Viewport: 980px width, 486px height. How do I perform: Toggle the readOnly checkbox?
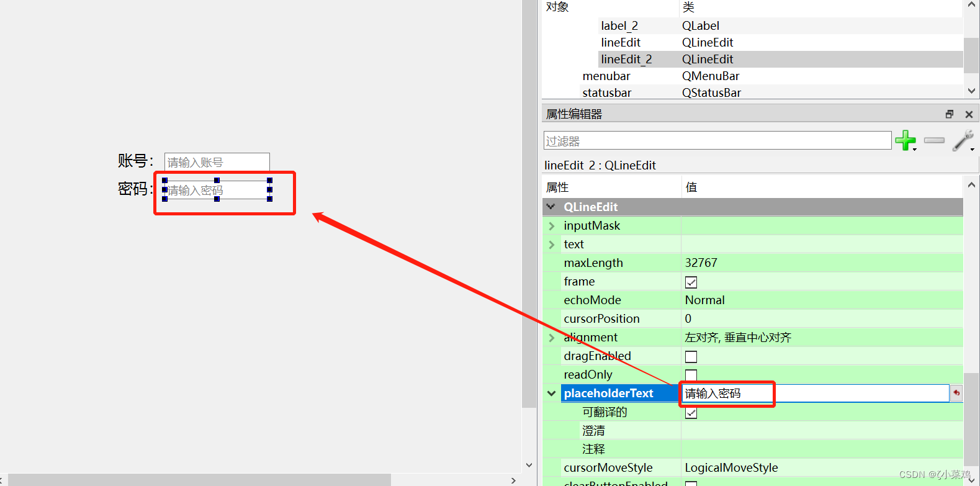coord(691,374)
